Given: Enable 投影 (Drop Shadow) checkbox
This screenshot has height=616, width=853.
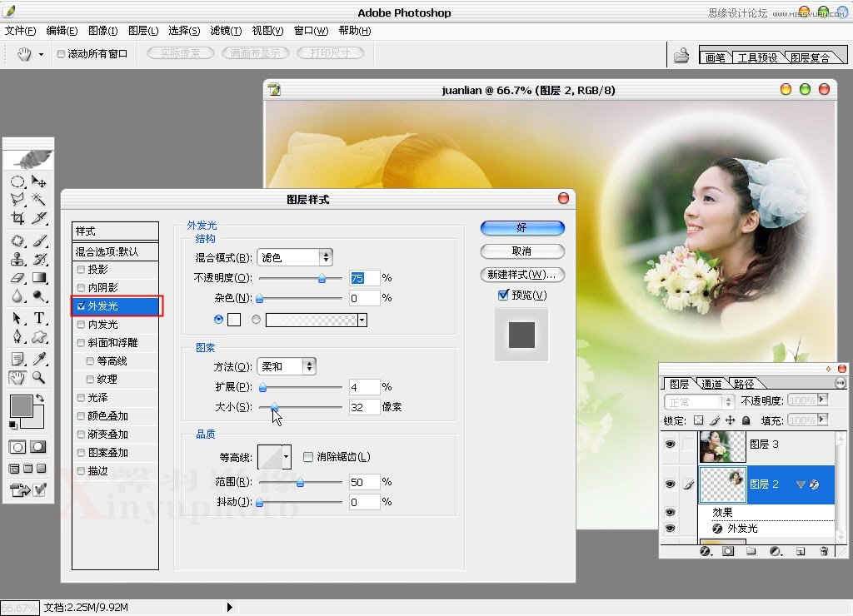Looking at the screenshot, I should tap(81, 269).
